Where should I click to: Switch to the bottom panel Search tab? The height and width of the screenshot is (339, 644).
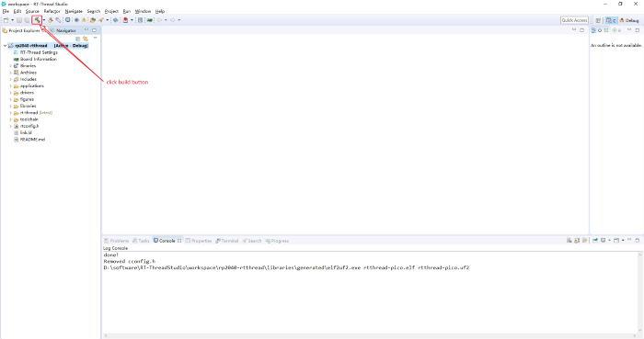[251, 241]
